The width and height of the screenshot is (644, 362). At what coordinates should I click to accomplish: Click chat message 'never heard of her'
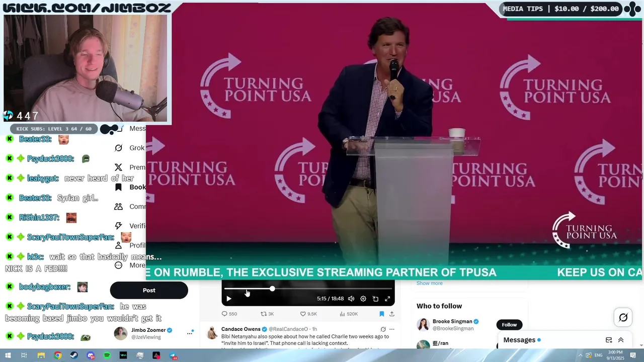click(x=99, y=178)
